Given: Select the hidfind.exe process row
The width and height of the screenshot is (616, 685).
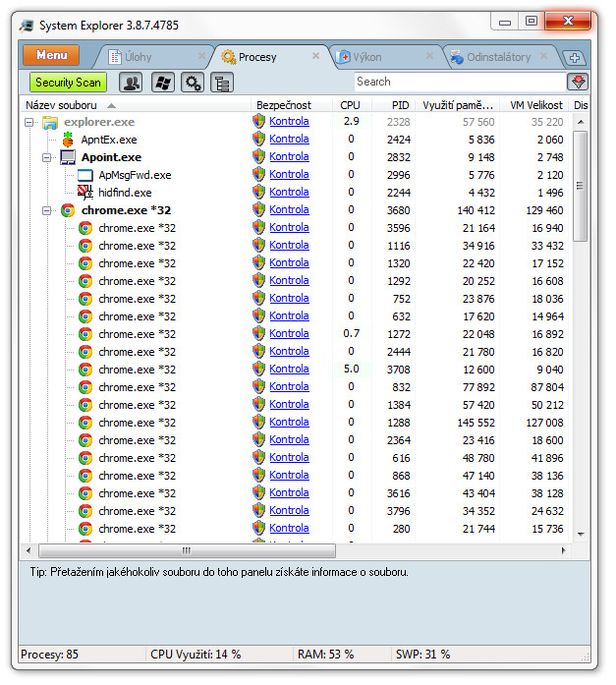Looking at the screenshot, I should (x=295, y=193).
